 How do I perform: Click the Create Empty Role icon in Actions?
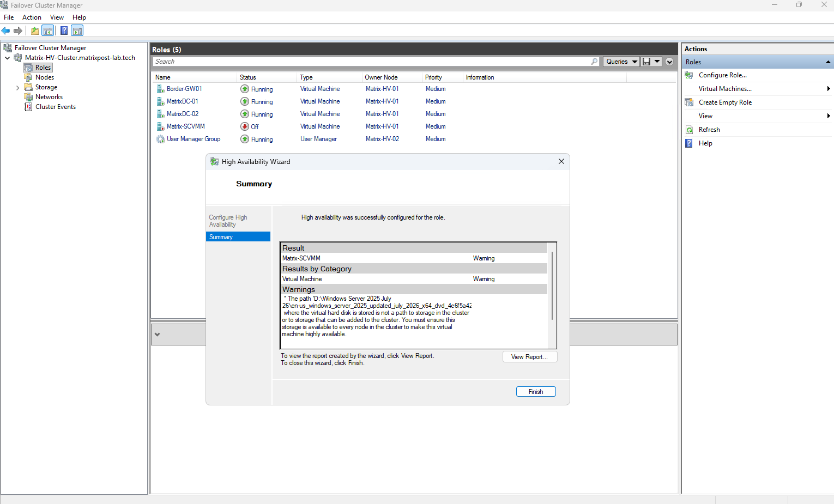pyautogui.click(x=689, y=102)
